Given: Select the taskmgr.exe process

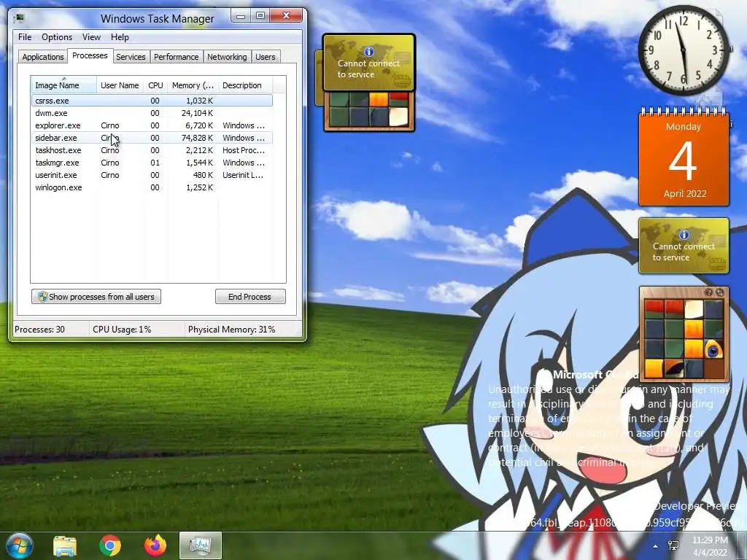Looking at the screenshot, I should (x=152, y=163).
